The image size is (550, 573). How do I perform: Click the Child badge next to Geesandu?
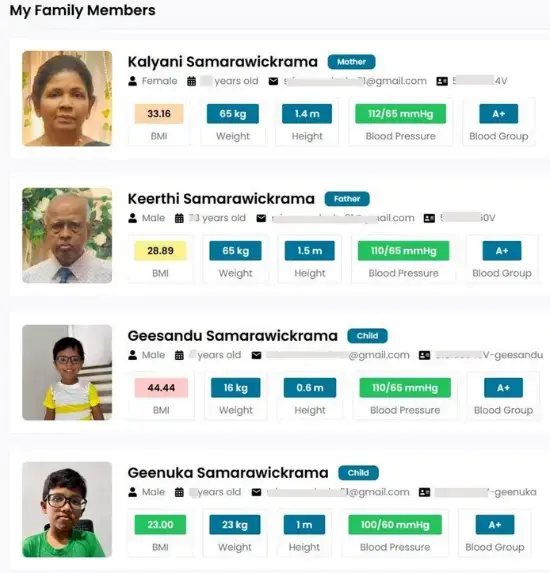click(x=367, y=336)
